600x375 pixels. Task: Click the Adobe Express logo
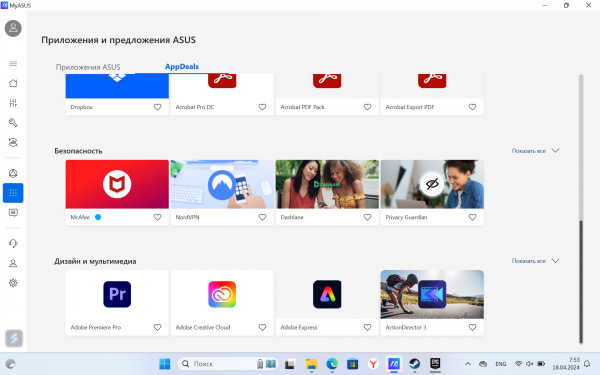(327, 294)
